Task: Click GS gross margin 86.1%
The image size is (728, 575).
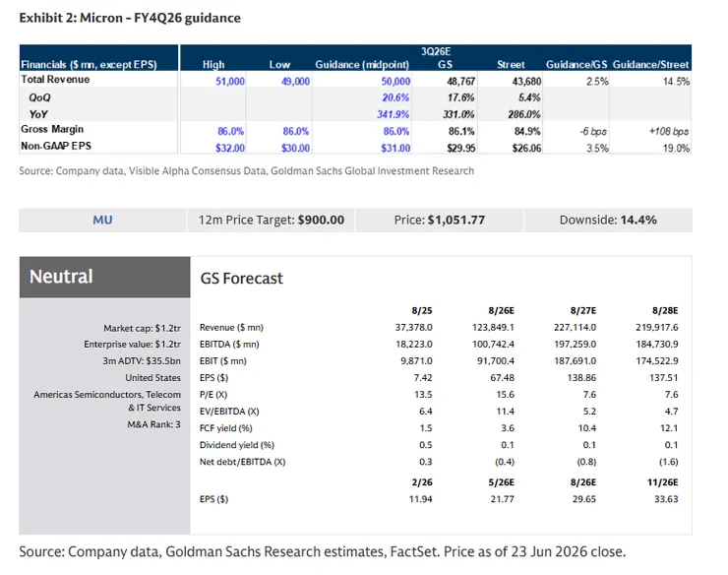Action: point(461,132)
